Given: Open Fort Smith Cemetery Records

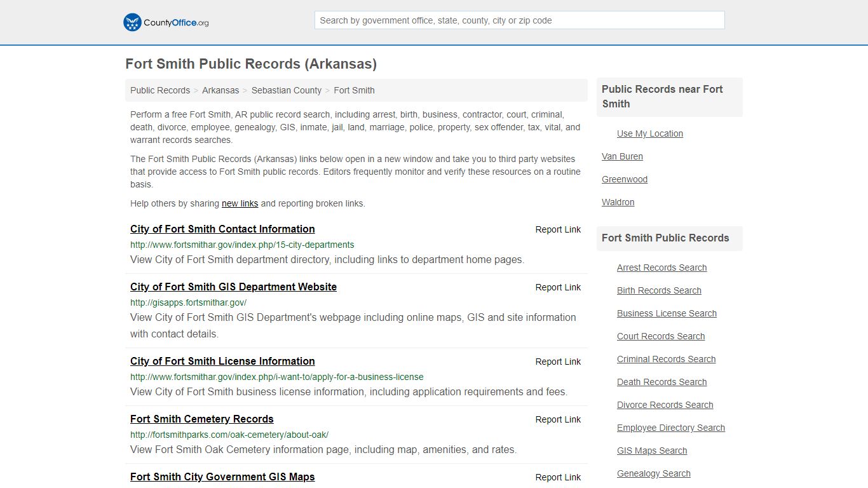Looking at the screenshot, I should [202, 419].
